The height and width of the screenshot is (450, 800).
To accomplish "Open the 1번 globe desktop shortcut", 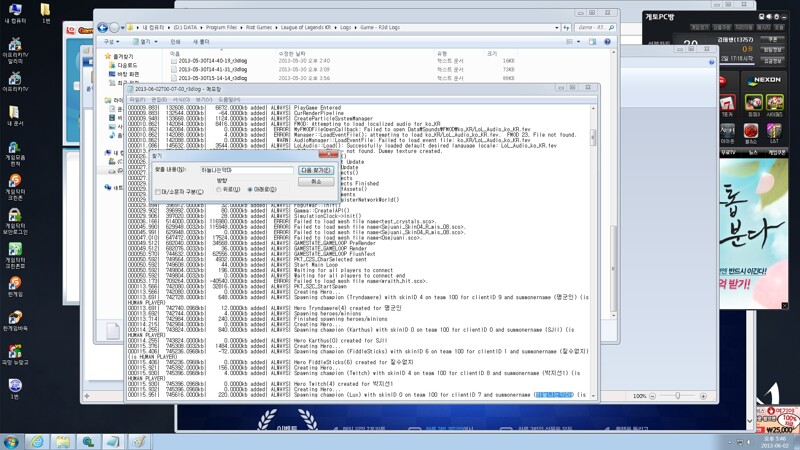I will [15, 389].
